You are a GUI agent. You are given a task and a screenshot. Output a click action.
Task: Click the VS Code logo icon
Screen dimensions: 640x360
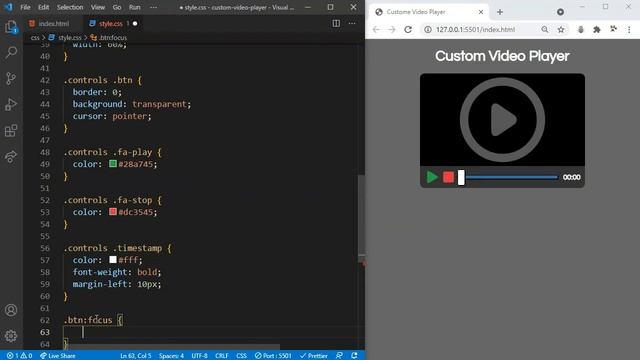point(8,7)
